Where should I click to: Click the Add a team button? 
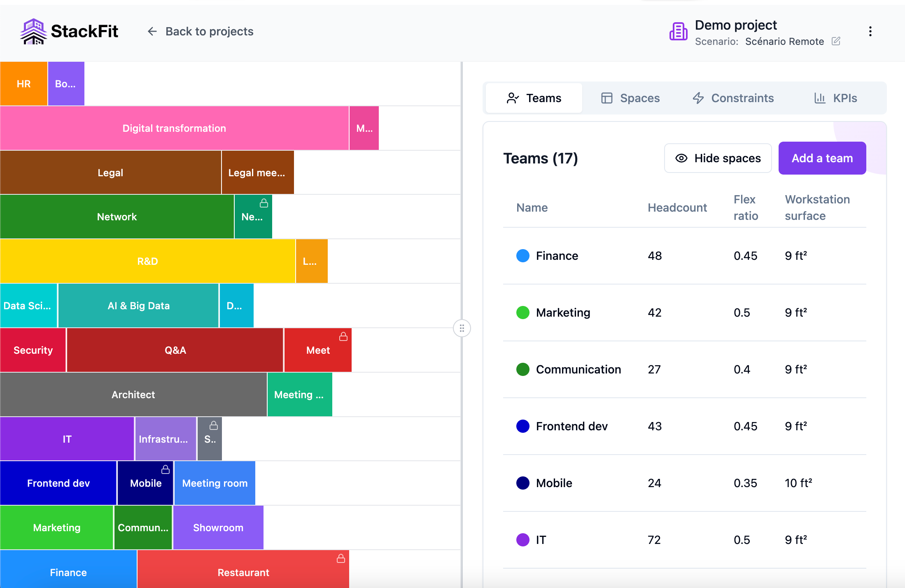click(x=822, y=158)
